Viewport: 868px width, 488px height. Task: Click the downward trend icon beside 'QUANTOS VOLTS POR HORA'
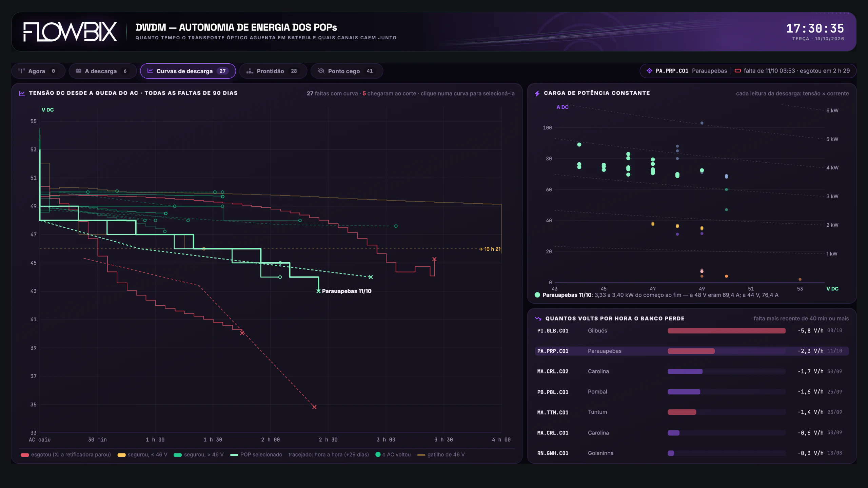538,319
